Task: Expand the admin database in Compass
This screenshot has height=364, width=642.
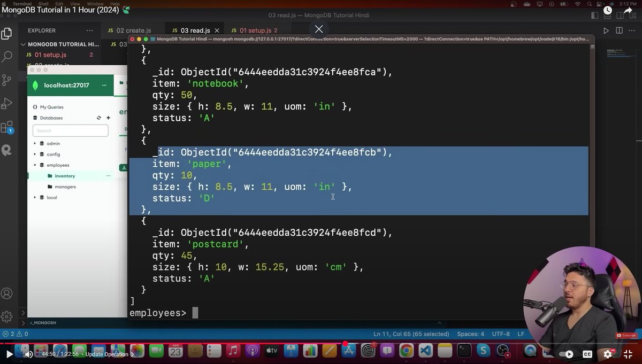Action: (x=35, y=143)
